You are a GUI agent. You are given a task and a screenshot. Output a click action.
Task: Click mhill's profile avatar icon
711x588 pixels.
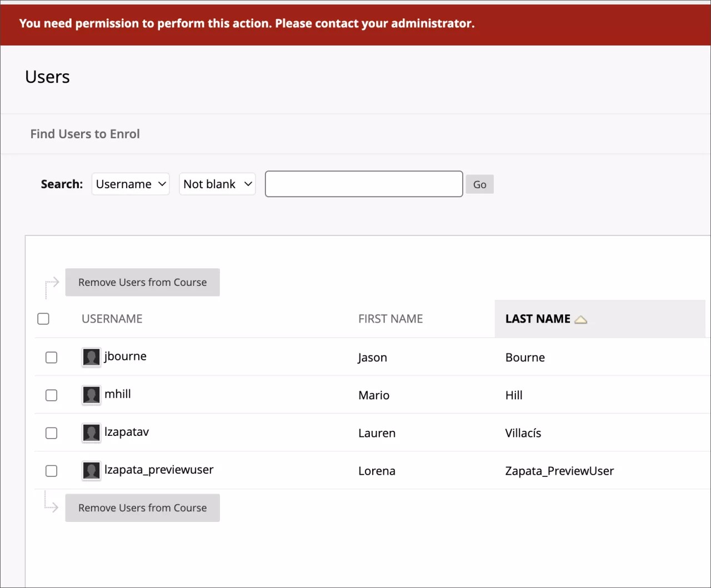pos(91,395)
